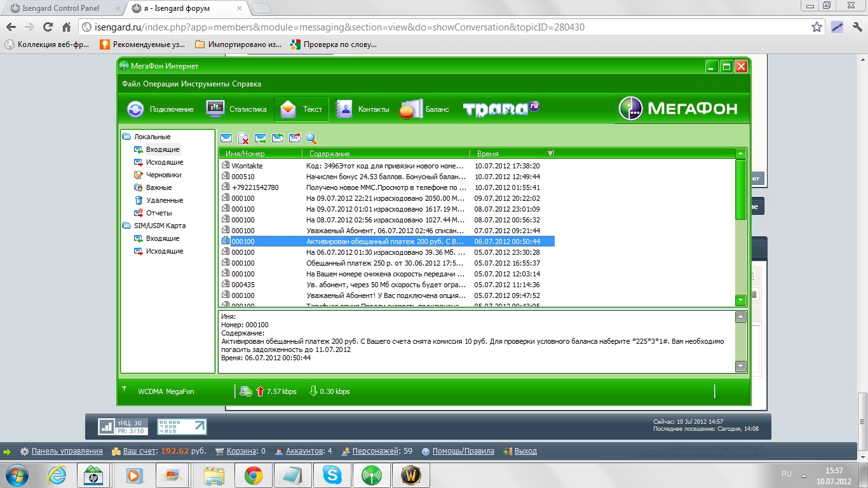
Task: Open the Подключение section
Action: [160, 109]
